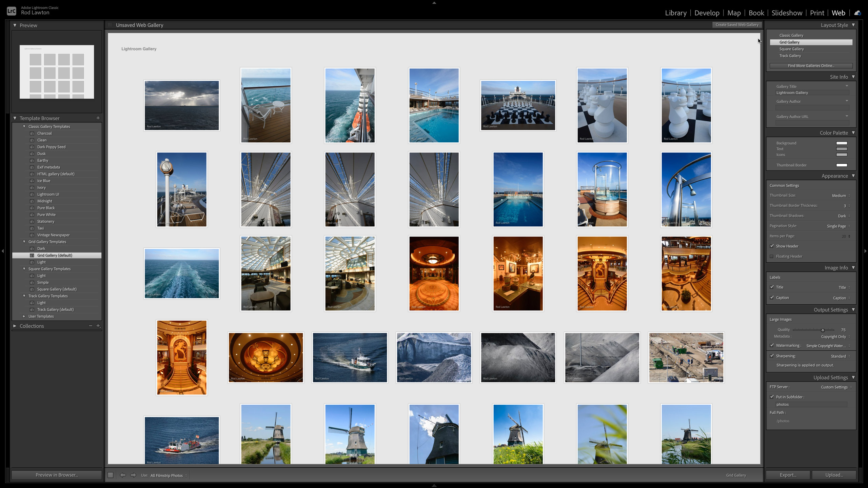Add a new template with plus icon
Viewport: 868px width, 488px height.
tap(98, 118)
